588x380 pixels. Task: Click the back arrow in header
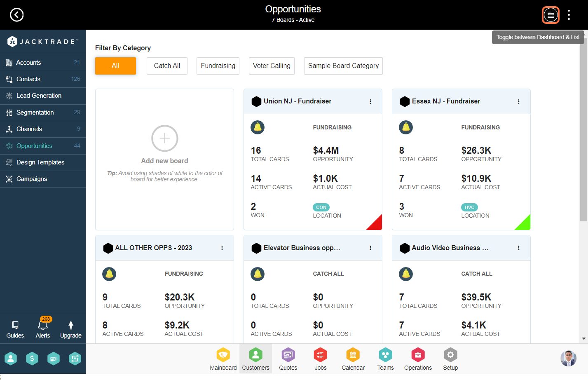17,15
